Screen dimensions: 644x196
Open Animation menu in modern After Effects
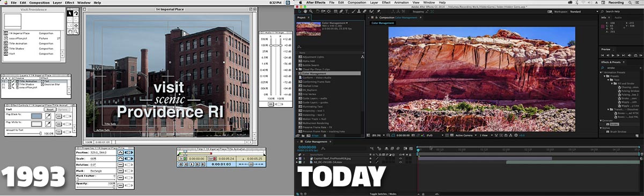[x=401, y=3]
